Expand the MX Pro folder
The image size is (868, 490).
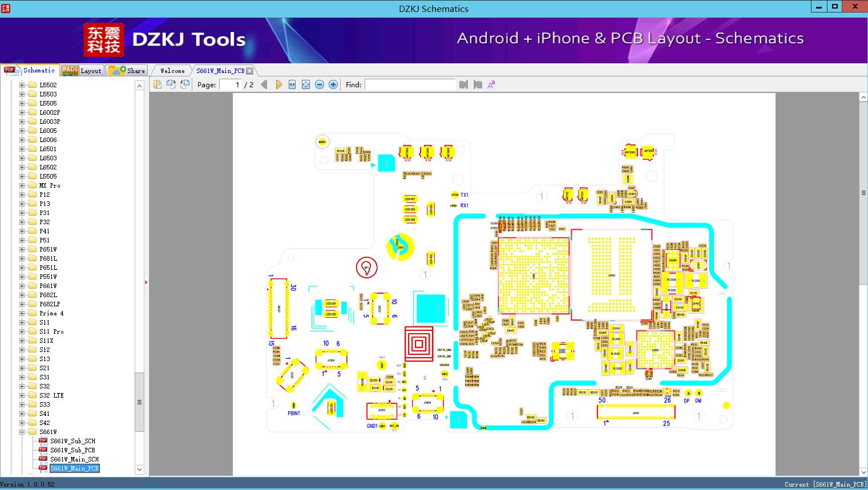click(22, 185)
